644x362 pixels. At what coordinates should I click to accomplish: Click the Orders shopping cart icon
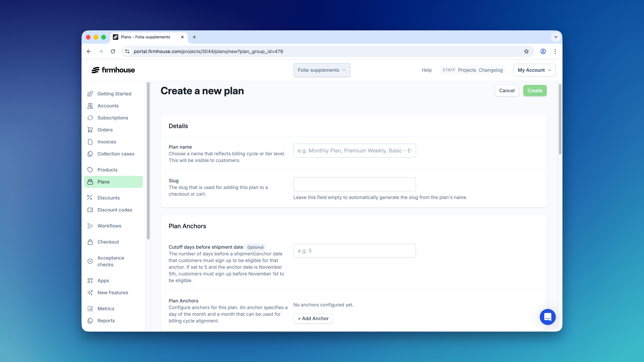(90, 130)
